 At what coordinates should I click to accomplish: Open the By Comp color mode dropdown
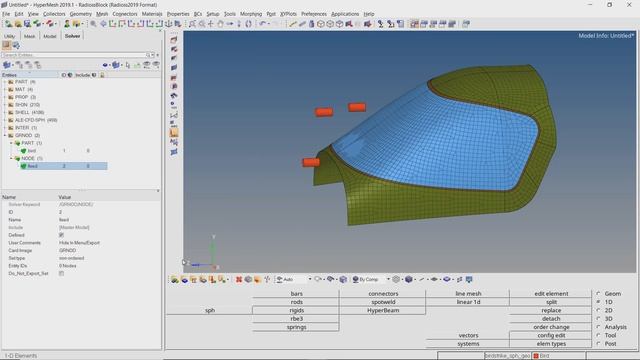coord(388,279)
